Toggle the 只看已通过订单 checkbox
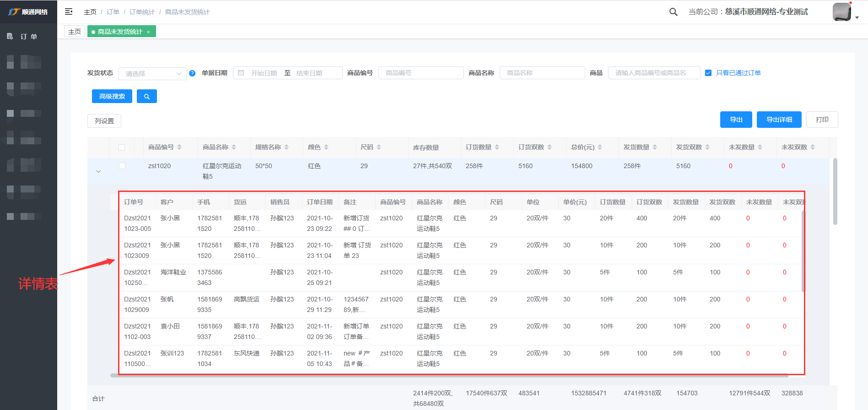The image size is (868, 410). pyautogui.click(x=708, y=73)
